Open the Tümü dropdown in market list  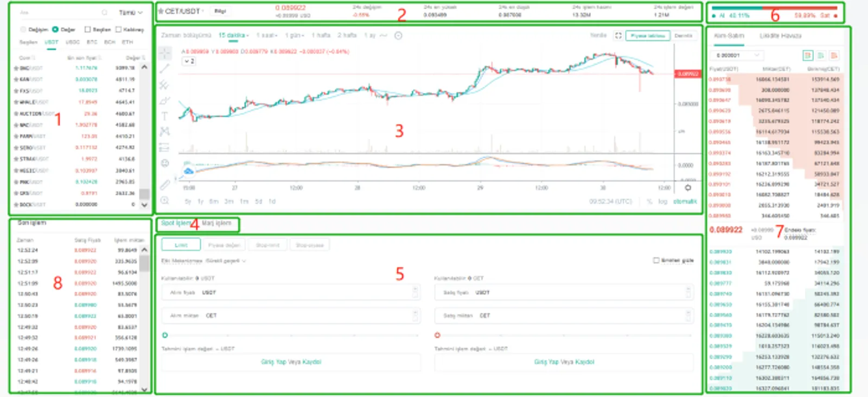(x=131, y=12)
